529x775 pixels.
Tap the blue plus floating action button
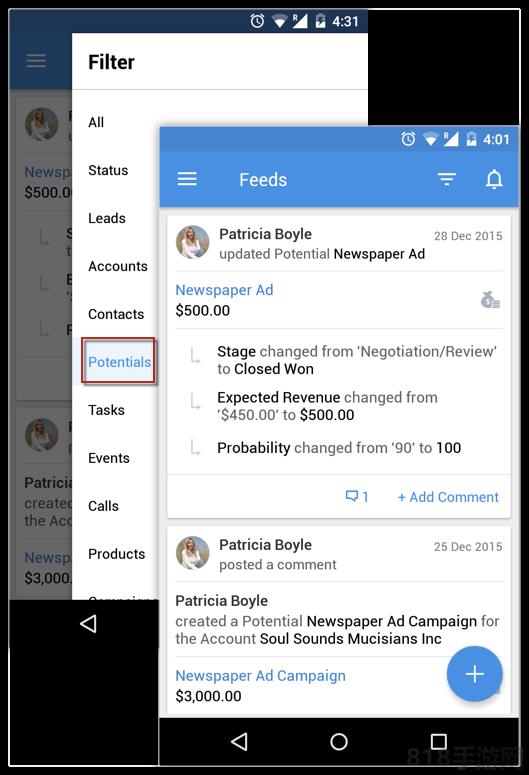coord(474,674)
